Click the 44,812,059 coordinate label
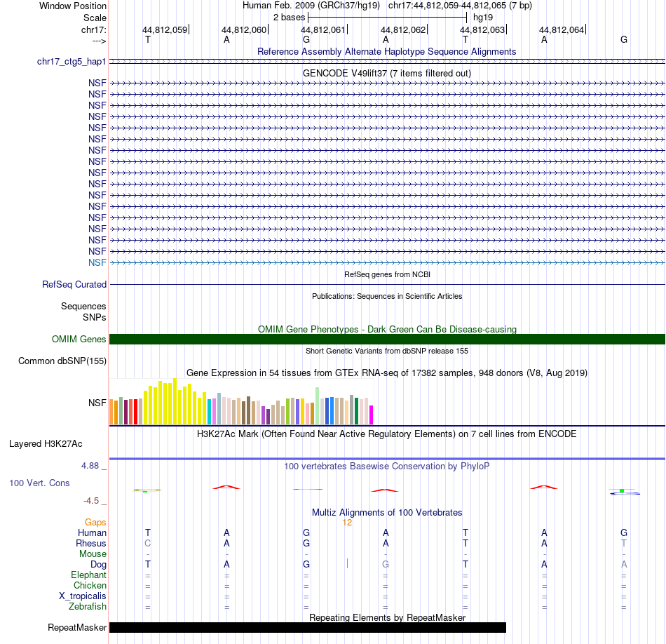The image size is (666, 644). [x=165, y=29]
